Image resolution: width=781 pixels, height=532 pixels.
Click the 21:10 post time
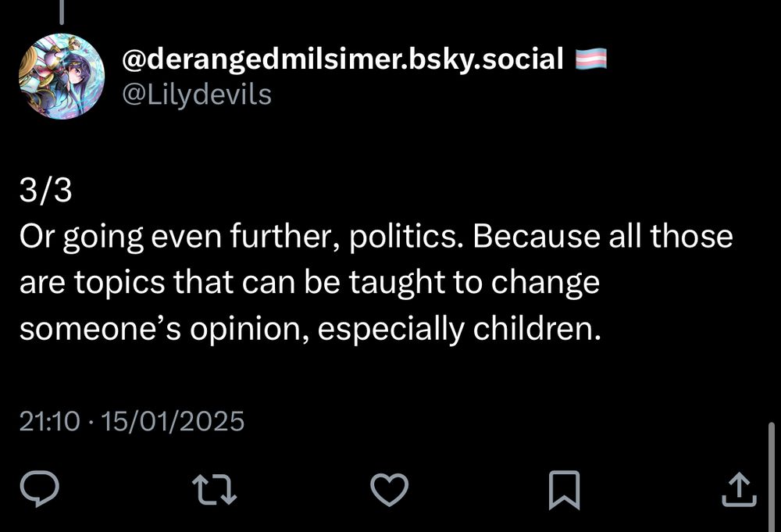click(x=49, y=422)
